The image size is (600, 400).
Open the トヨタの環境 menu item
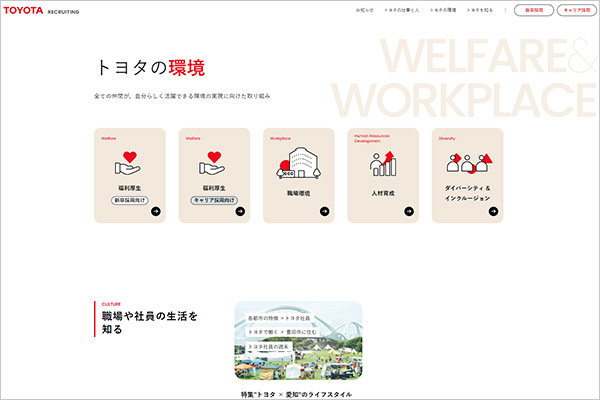click(x=443, y=10)
